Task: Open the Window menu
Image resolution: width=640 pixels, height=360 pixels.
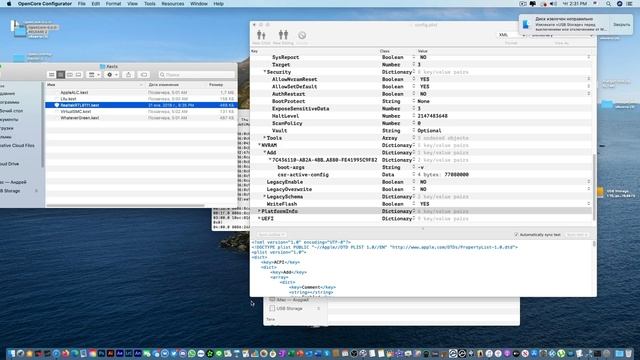Action: 199,4
